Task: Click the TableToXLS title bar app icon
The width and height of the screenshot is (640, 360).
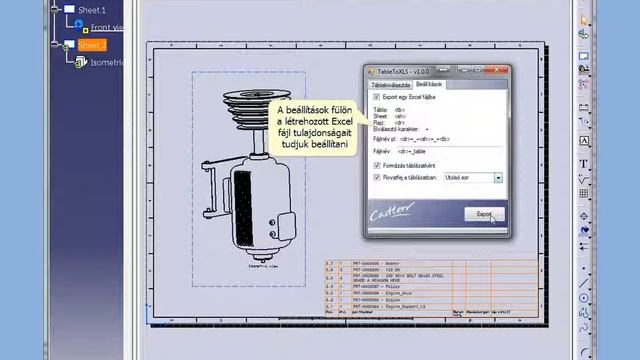Action: [x=371, y=71]
